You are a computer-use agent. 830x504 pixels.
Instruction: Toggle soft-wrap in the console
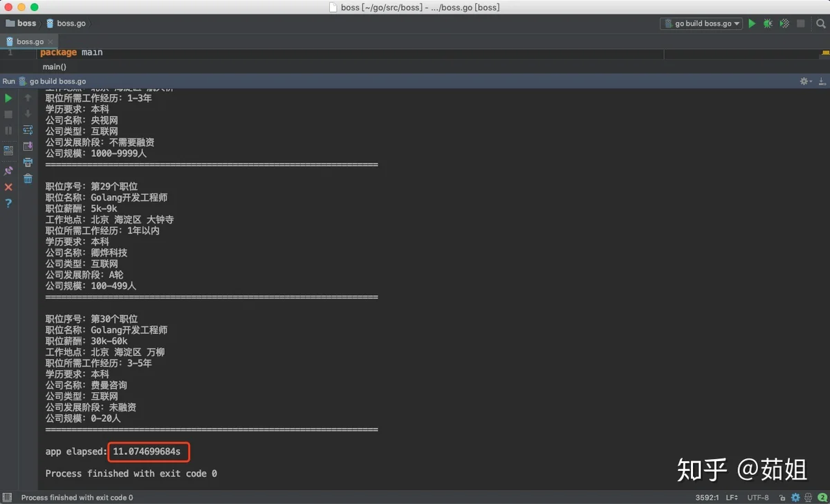point(28,130)
